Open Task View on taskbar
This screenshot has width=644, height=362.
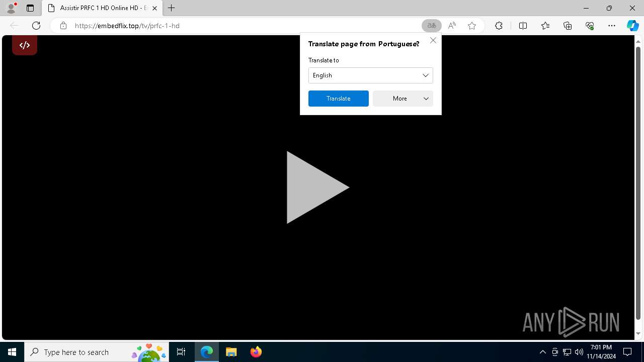coord(181,352)
